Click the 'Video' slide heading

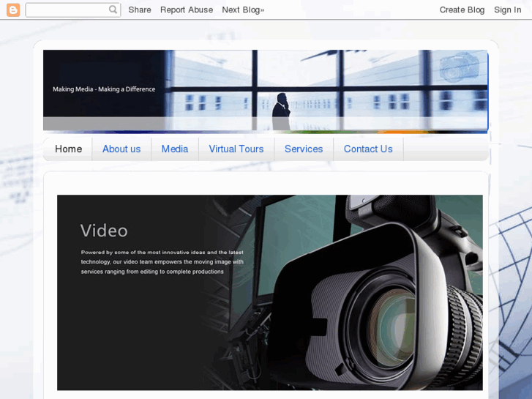point(104,231)
